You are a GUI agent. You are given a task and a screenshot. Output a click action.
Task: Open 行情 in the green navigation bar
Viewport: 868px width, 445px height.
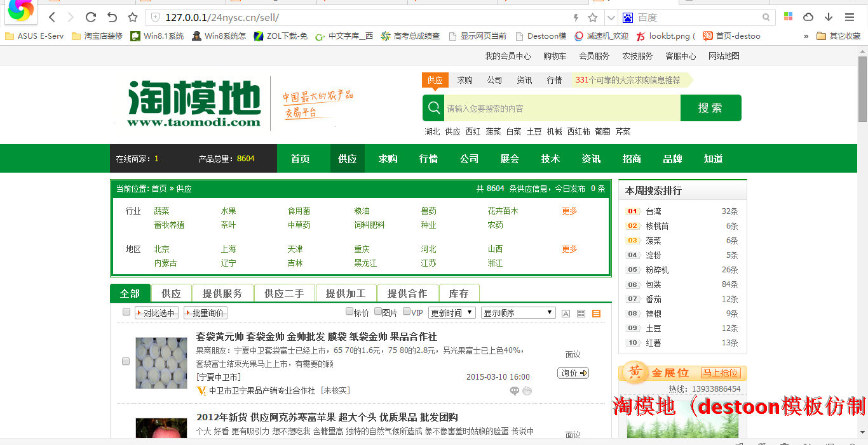(x=428, y=159)
